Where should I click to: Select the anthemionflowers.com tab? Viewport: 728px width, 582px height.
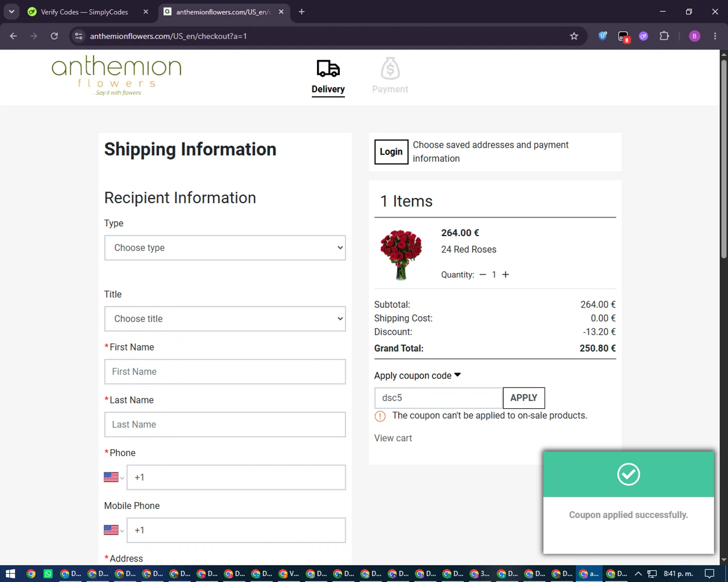click(x=224, y=12)
